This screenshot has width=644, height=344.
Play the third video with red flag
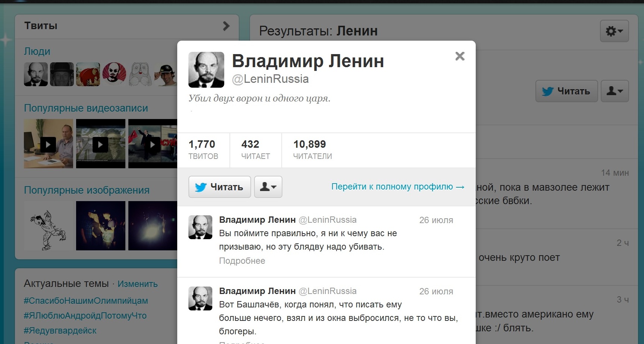(153, 144)
